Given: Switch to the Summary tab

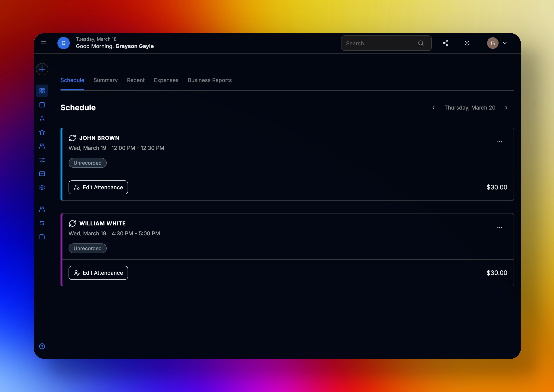Looking at the screenshot, I should (x=106, y=80).
